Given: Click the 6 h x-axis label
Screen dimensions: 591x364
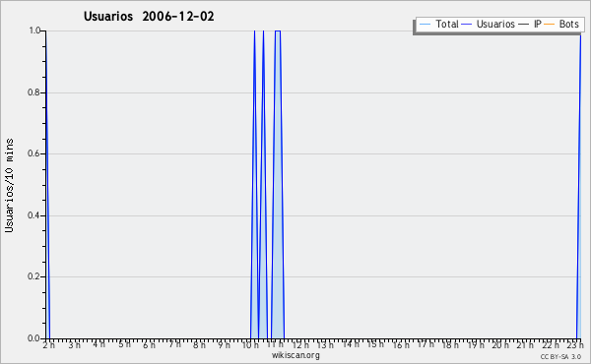Looking at the screenshot, I should pos(150,344).
